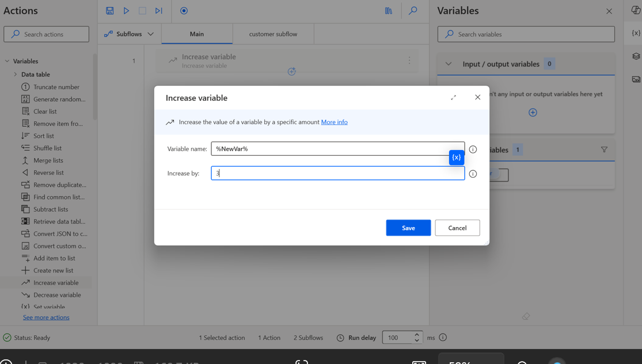Decrease Run delay with the down arrow
The height and width of the screenshot is (364, 642).
pyautogui.click(x=417, y=340)
